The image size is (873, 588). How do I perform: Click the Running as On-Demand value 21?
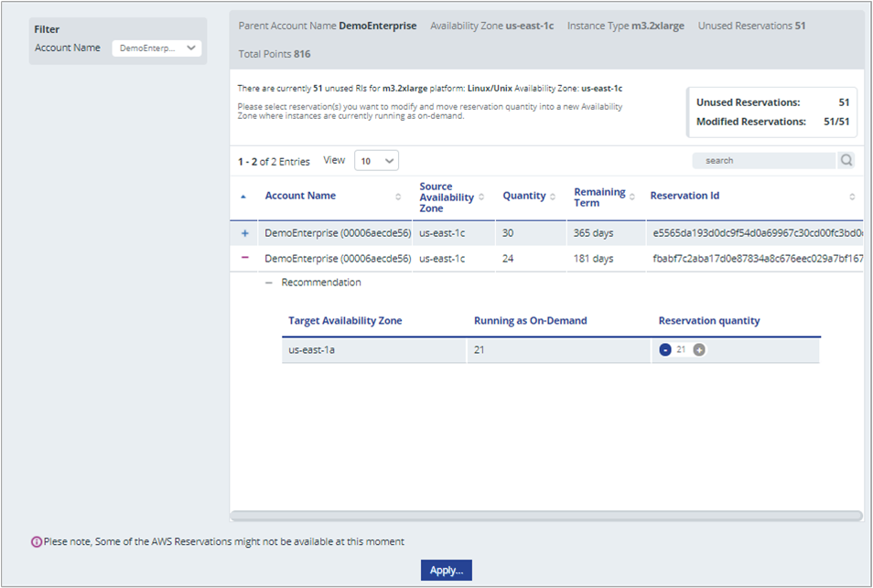pyautogui.click(x=559, y=350)
